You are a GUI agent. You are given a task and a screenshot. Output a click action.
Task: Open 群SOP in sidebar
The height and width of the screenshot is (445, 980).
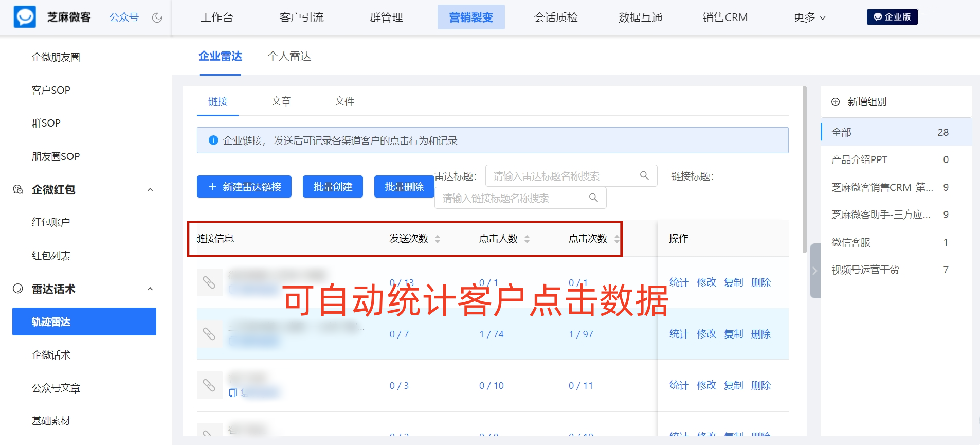[46, 123]
